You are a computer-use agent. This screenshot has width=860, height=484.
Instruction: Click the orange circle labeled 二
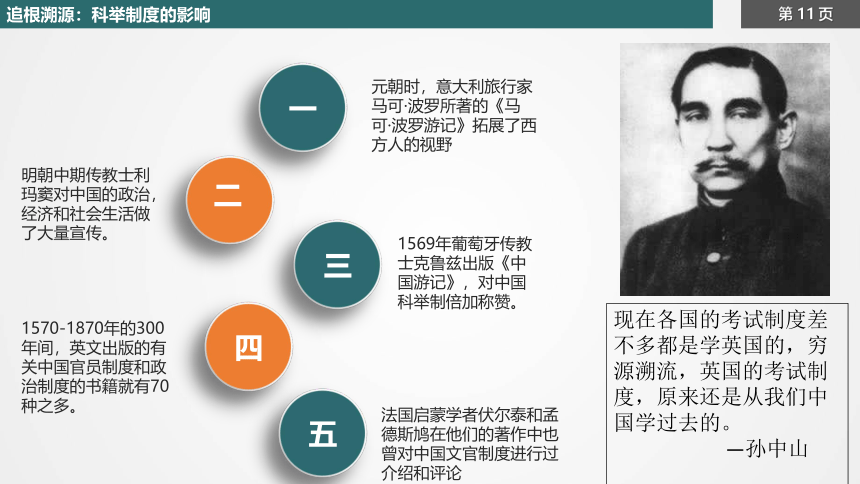(x=229, y=200)
